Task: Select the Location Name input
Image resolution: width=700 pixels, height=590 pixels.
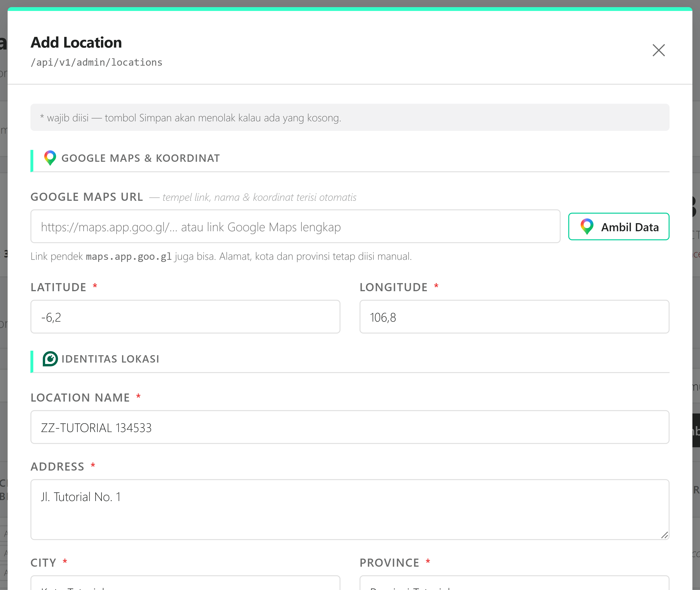Action: point(350,427)
